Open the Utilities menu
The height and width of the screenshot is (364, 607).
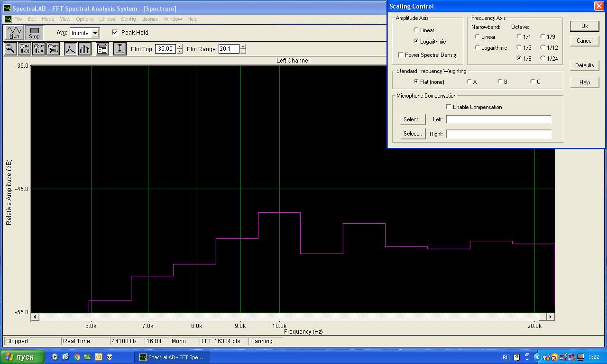(107, 19)
